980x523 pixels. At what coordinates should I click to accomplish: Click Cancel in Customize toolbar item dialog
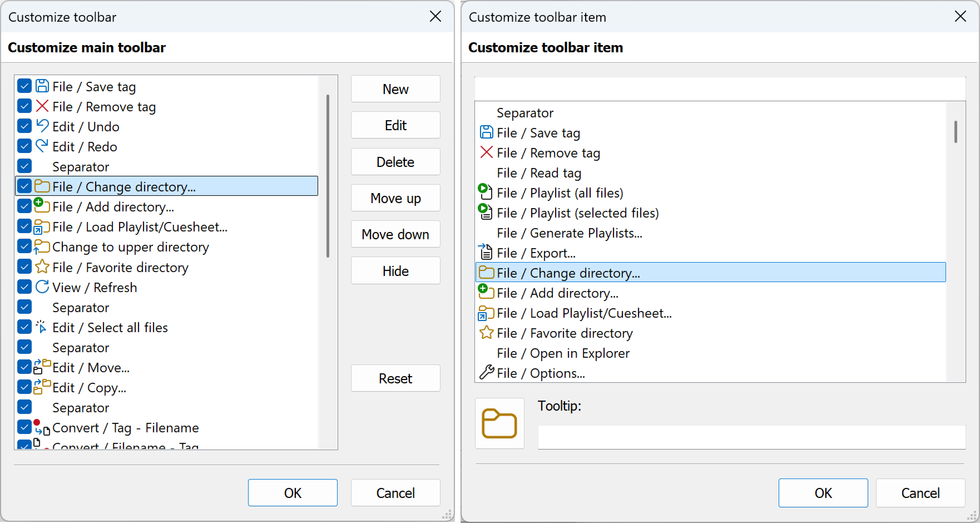920,493
